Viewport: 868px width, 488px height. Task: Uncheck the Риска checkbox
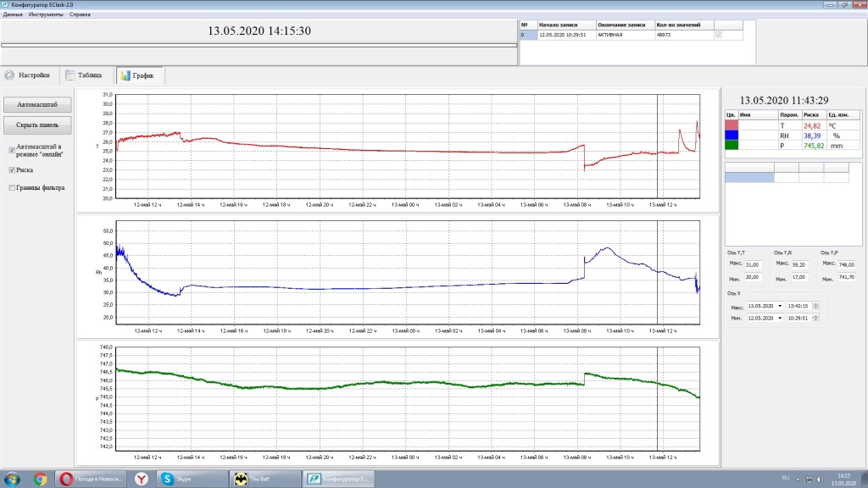pos(11,169)
